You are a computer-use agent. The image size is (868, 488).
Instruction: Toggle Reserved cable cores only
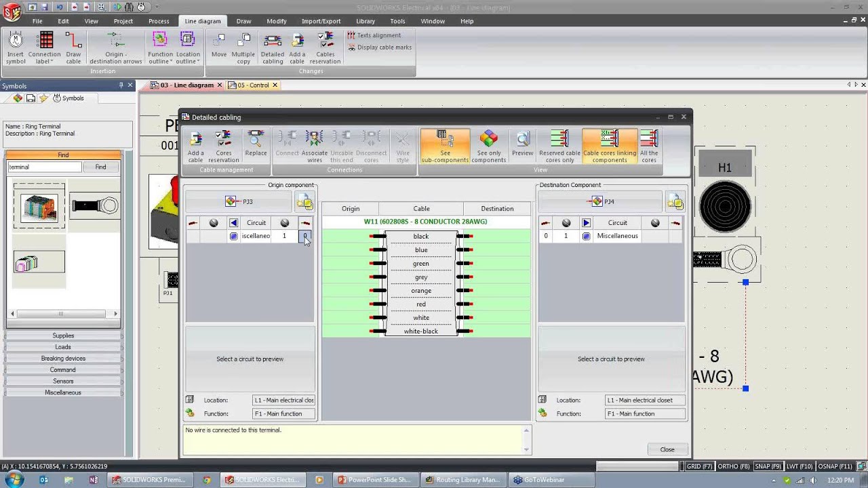point(559,146)
